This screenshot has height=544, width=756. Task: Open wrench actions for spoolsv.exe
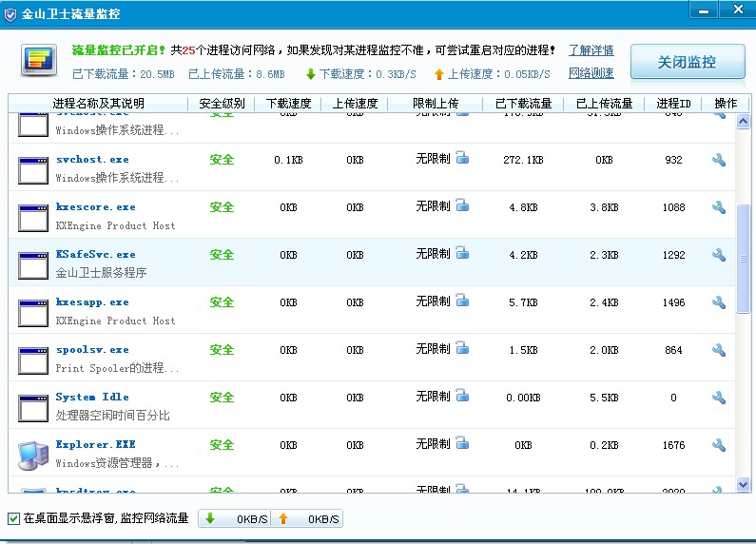[x=719, y=350]
